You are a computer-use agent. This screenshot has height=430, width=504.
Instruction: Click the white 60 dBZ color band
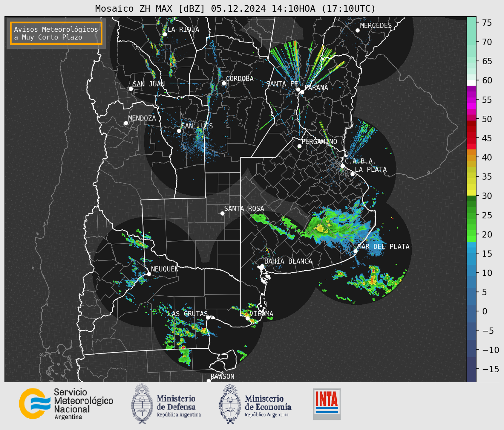pyautogui.click(x=471, y=83)
